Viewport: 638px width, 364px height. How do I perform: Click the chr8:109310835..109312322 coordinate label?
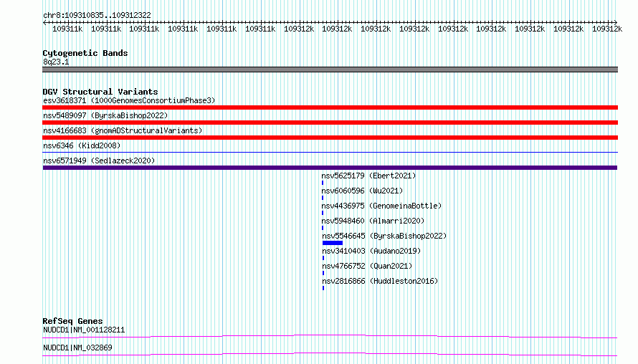(97, 15)
